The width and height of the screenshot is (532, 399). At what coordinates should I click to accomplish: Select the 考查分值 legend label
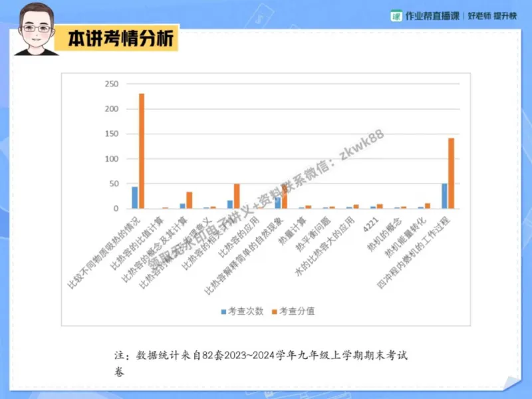tap(297, 311)
